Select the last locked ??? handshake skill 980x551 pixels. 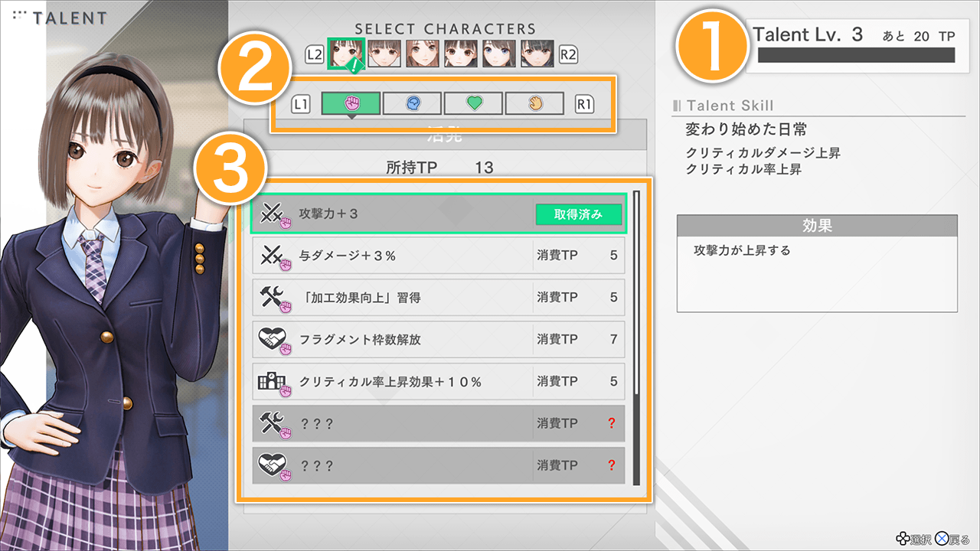(x=439, y=465)
